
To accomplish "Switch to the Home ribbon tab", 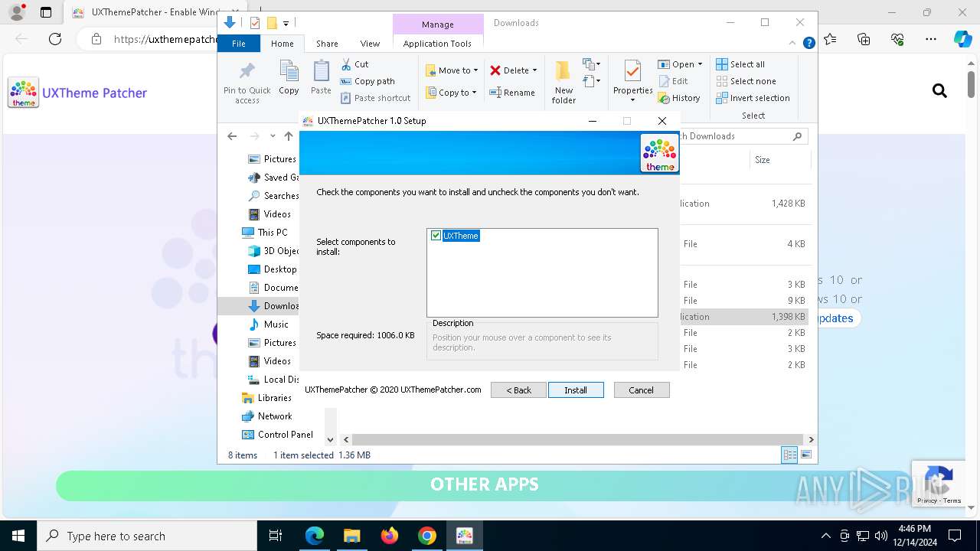I will (x=282, y=44).
